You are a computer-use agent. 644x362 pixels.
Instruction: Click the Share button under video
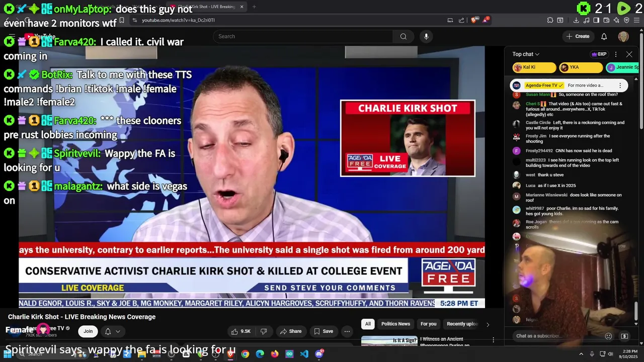[x=290, y=331]
